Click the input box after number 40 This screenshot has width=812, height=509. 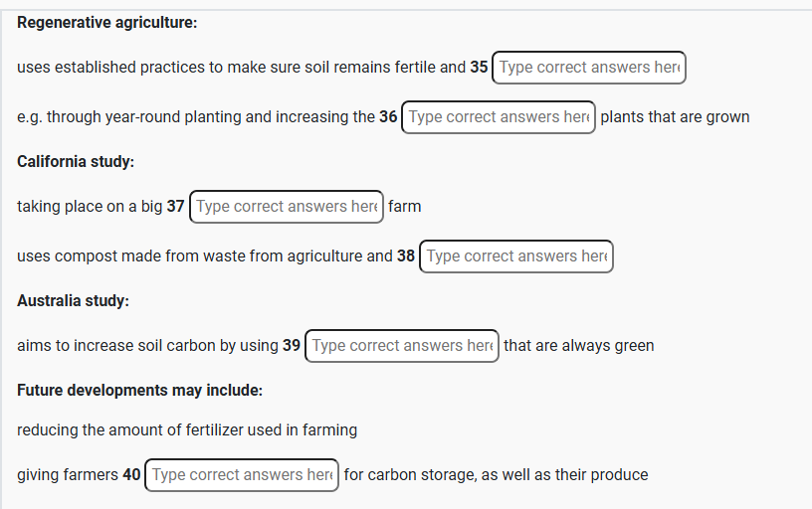click(x=242, y=475)
